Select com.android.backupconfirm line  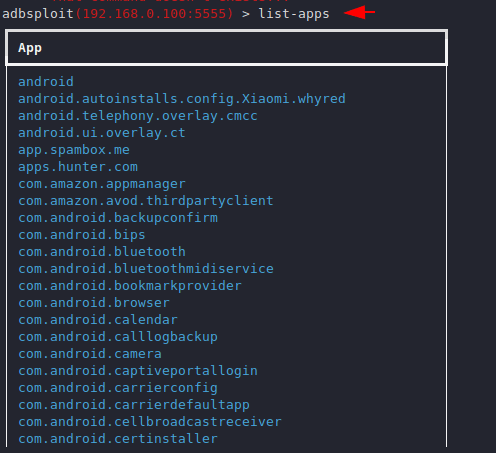point(118,218)
